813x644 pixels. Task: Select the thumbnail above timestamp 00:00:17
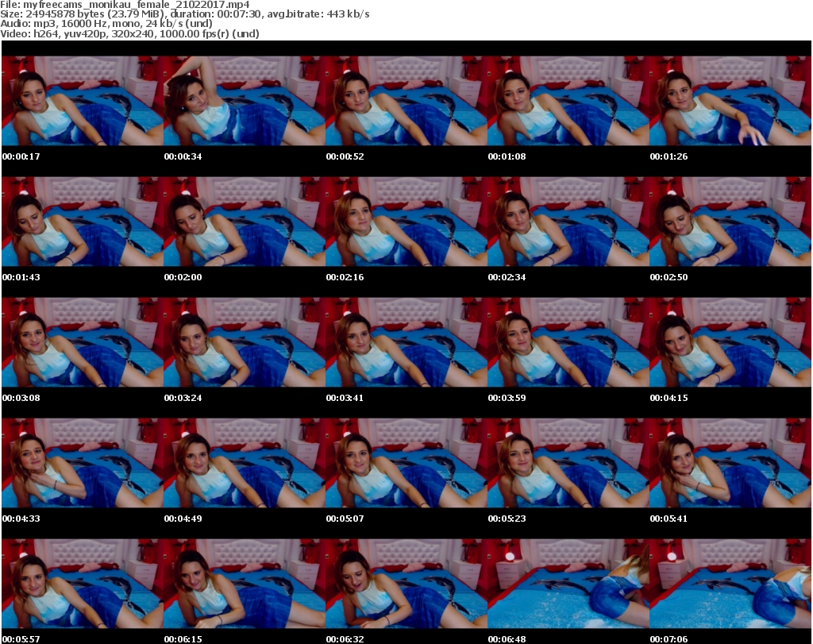coord(83,101)
